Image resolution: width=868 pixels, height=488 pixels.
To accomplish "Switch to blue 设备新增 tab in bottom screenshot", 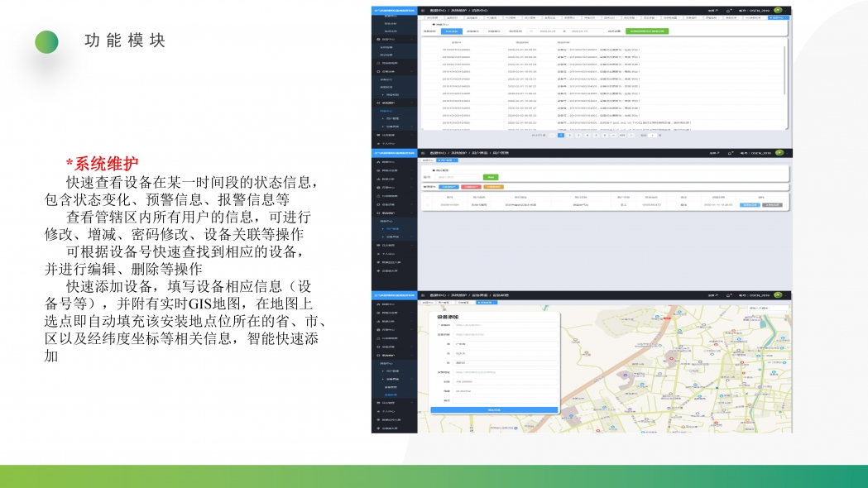I will [486, 303].
